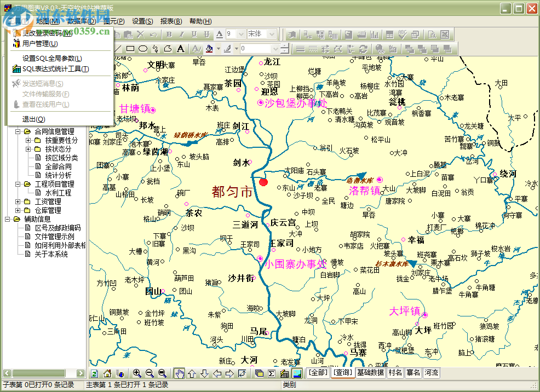540x392 pixels.
Task: Toggle the 河流 layer button
Action: pos(431,373)
